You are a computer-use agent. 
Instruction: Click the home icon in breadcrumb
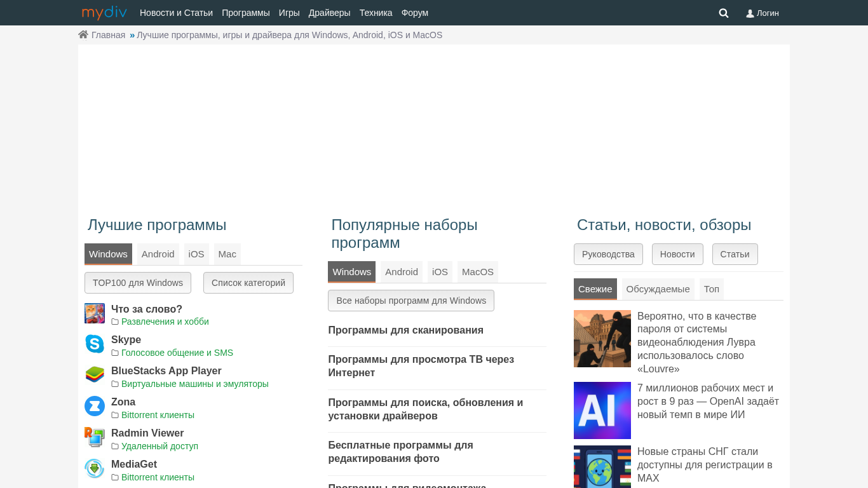pyautogui.click(x=83, y=35)
